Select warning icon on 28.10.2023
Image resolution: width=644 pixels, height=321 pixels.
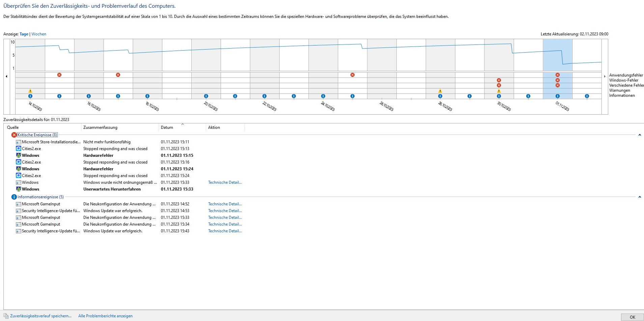pyautogui.click(x=440, y=91)
